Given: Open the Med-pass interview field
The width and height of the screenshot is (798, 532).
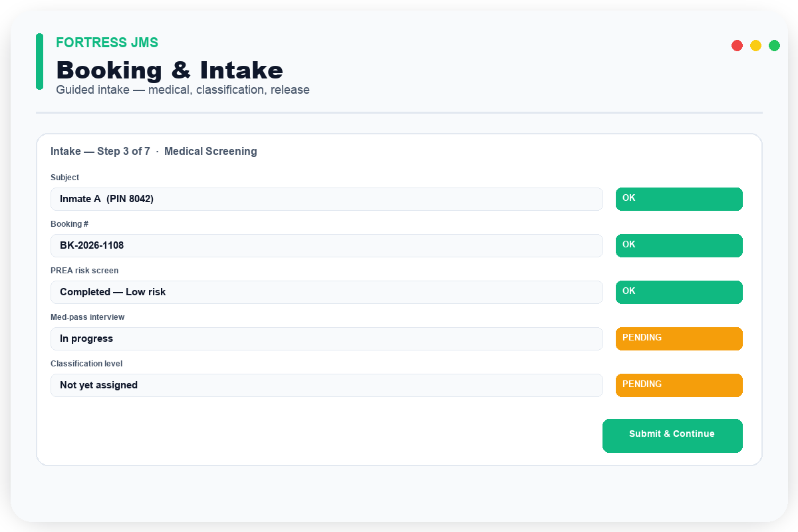Looking at the screenshot, I should (327, 338).
